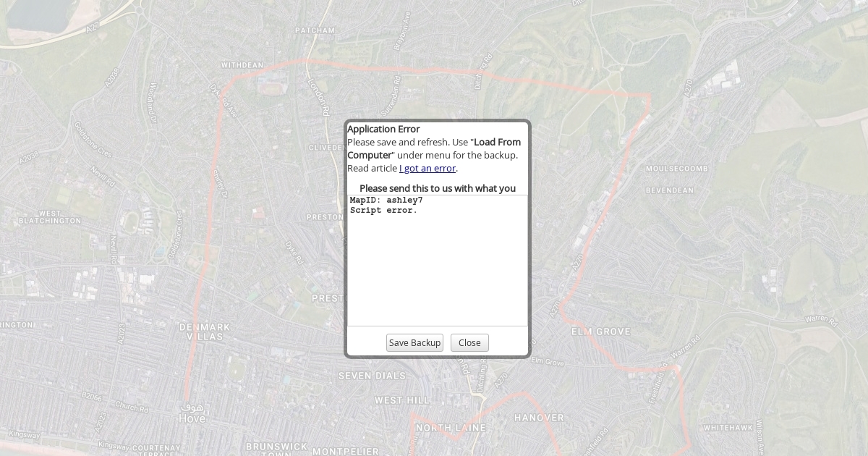Click the DENMARK VILLAS map label
The image size is (868, 456).
point(205,332)
